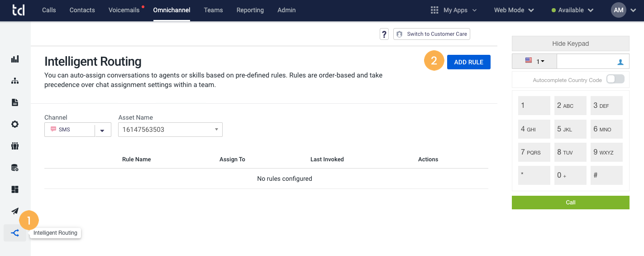Open the people group sidebar icon

15,146
